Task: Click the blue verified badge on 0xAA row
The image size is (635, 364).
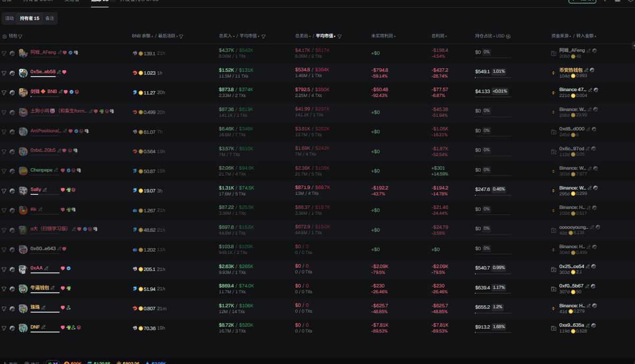Action: pyautogui.click(x=69, y=268)
